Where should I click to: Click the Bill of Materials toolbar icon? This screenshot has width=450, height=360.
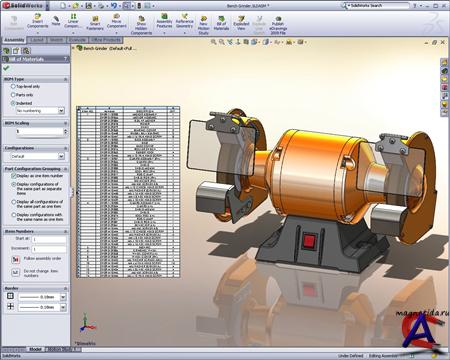[221, 23]
